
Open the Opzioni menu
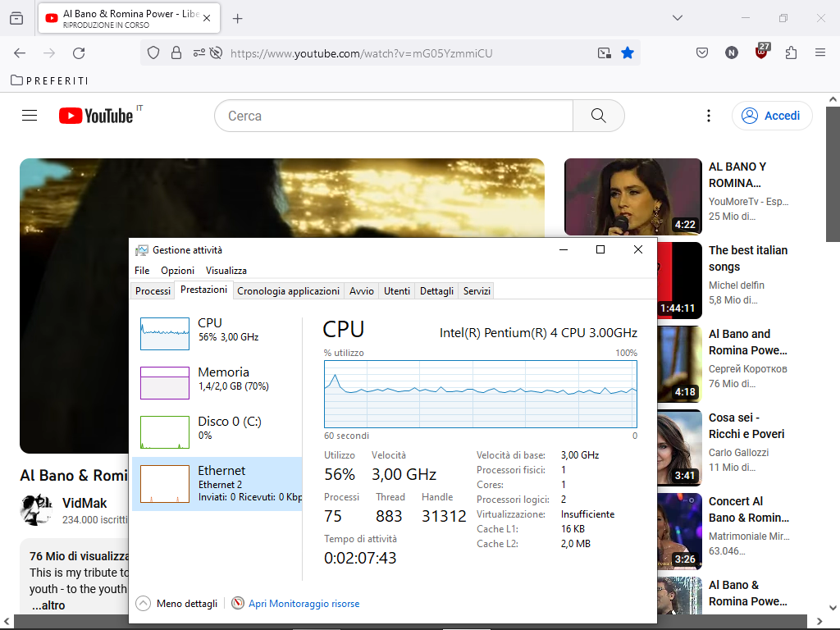(177, 271)
